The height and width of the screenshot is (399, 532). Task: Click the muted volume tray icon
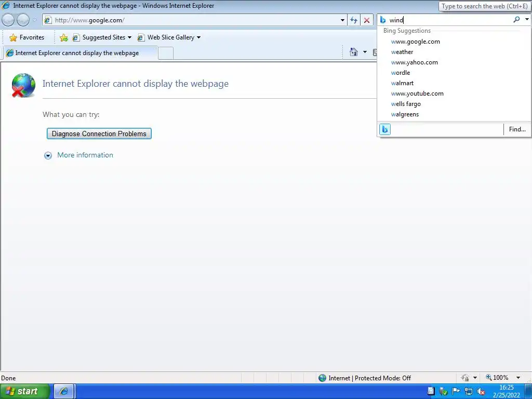[481, 392]
